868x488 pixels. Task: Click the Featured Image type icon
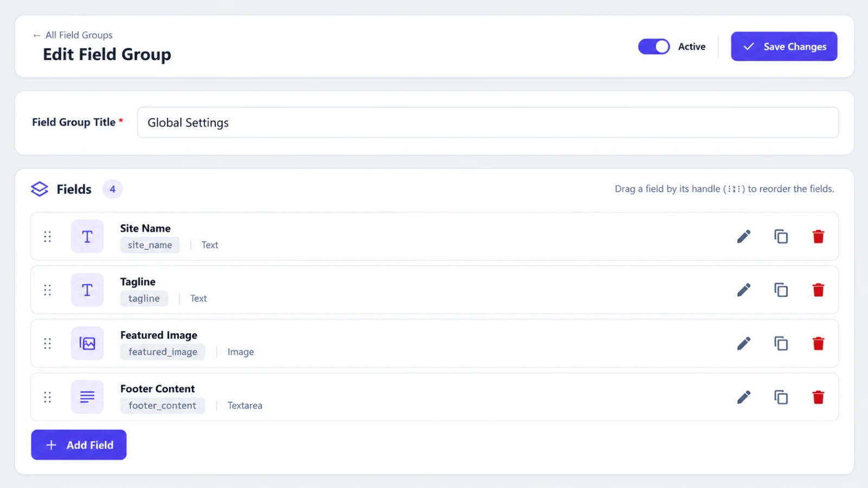click(87, 343)
